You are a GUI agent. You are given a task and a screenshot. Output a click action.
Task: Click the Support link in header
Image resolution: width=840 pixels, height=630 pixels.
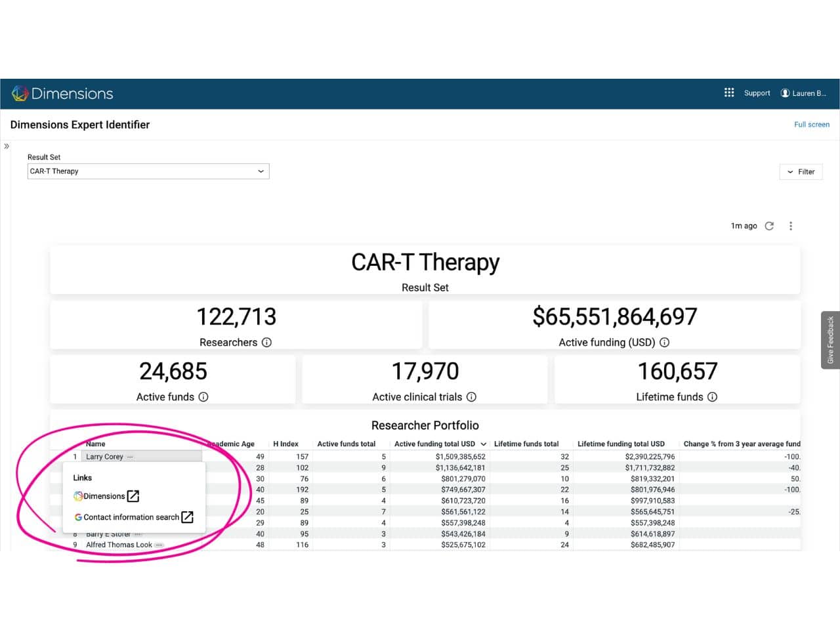(x=757, y=93)
